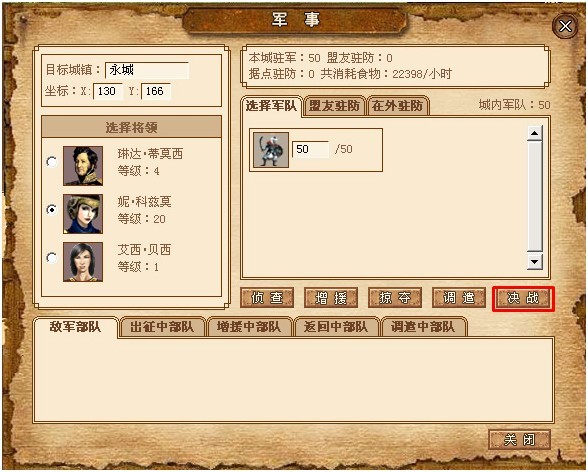This screenshot has height=472, width=588.
Task: Close the 军事 window with X icon
Action: pos(565,26)
